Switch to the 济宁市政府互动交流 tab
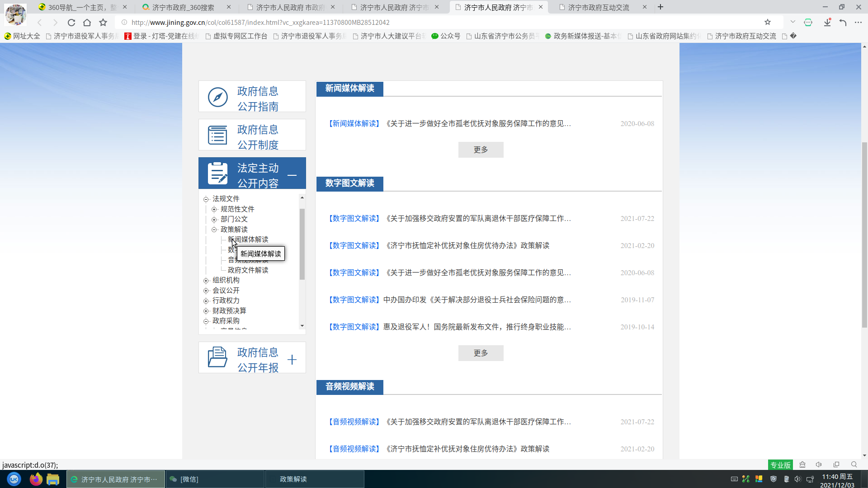The height and width of the screenshot is (488, 868). coord(598,7)
